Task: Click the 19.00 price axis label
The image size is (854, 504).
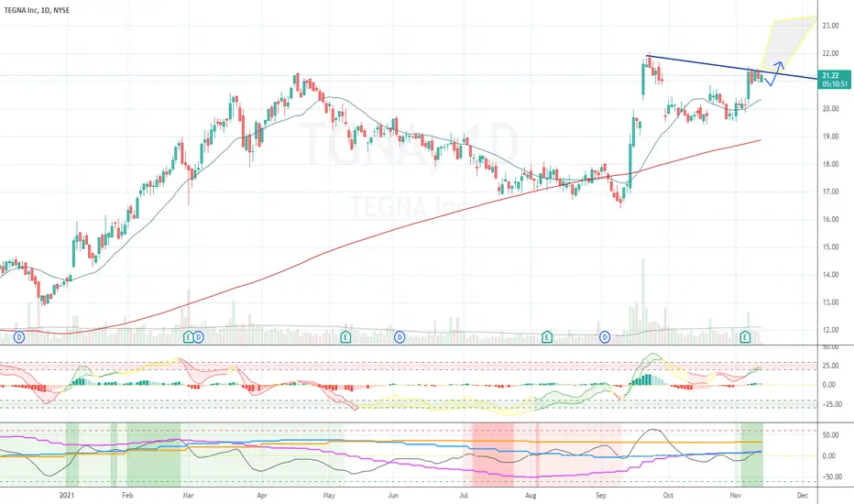Action: coord(830,137)
